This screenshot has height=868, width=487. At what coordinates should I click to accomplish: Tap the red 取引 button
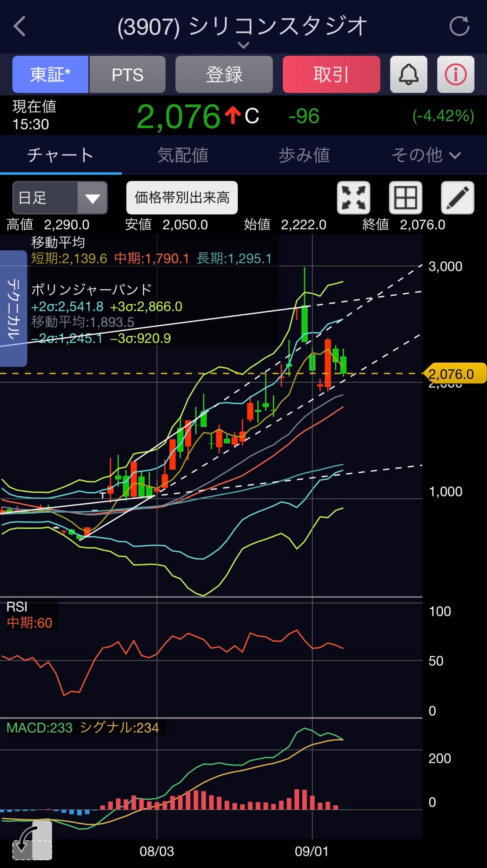pyautogui.click(x=331, y=74)
